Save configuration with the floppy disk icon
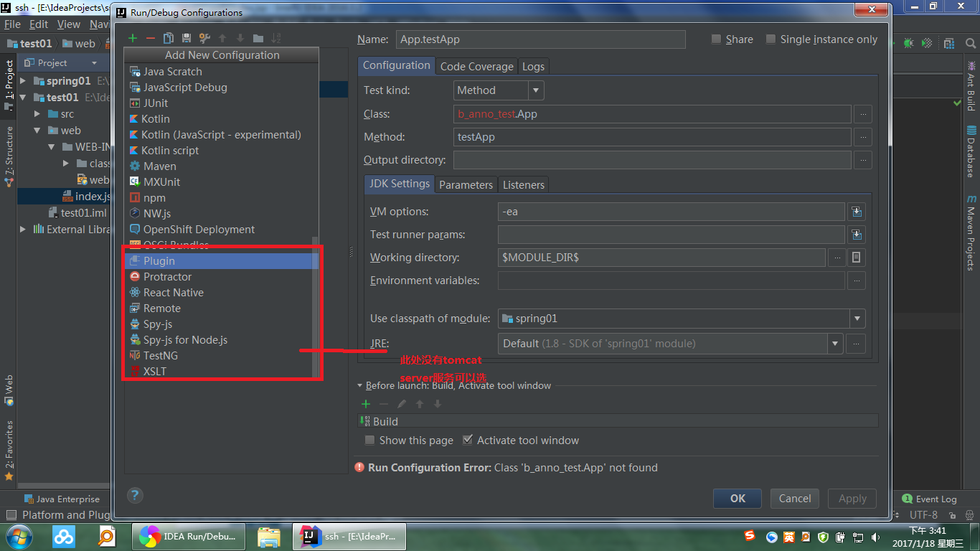 pyautogui.click(x=187, y=38)
